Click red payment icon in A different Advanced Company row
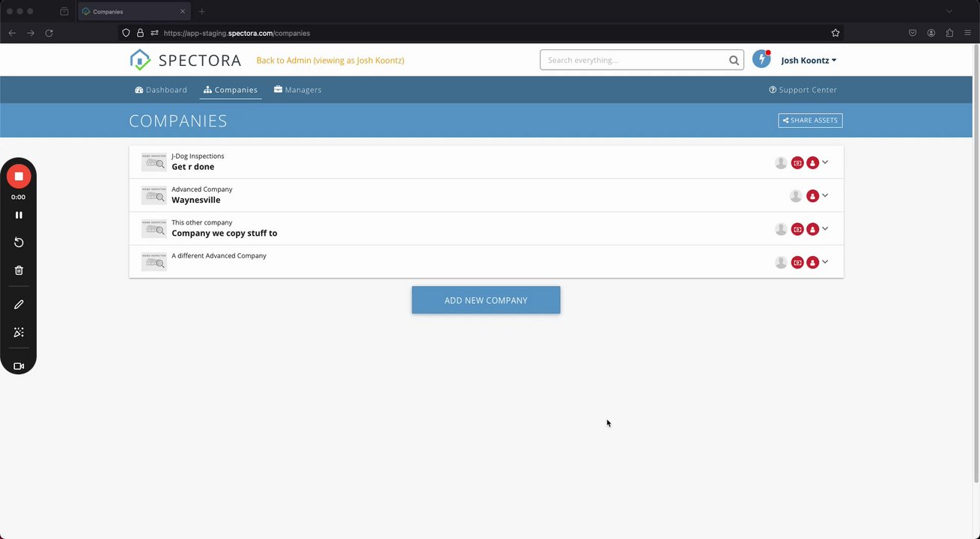Screen dimensions: 980x539 [797, 262]
